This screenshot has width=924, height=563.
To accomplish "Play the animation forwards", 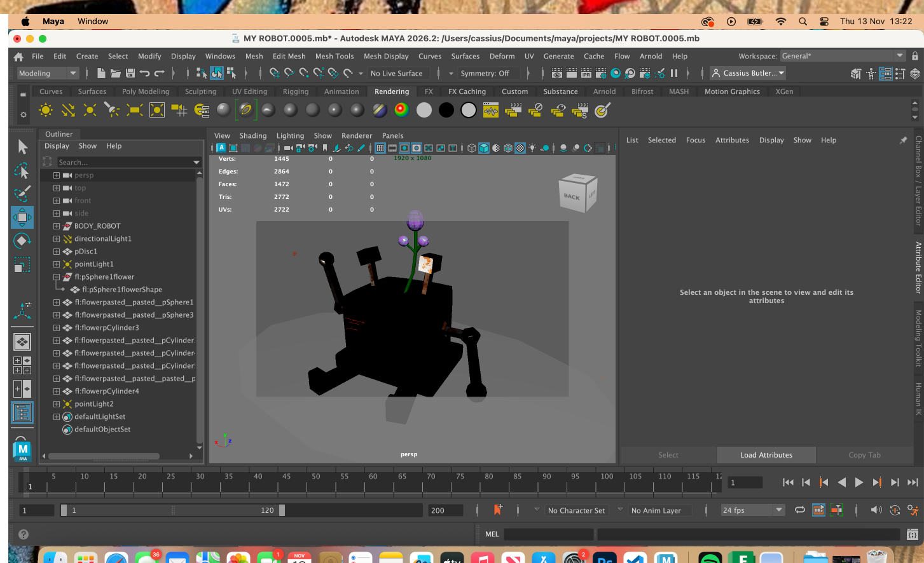I will pos(859,482).
